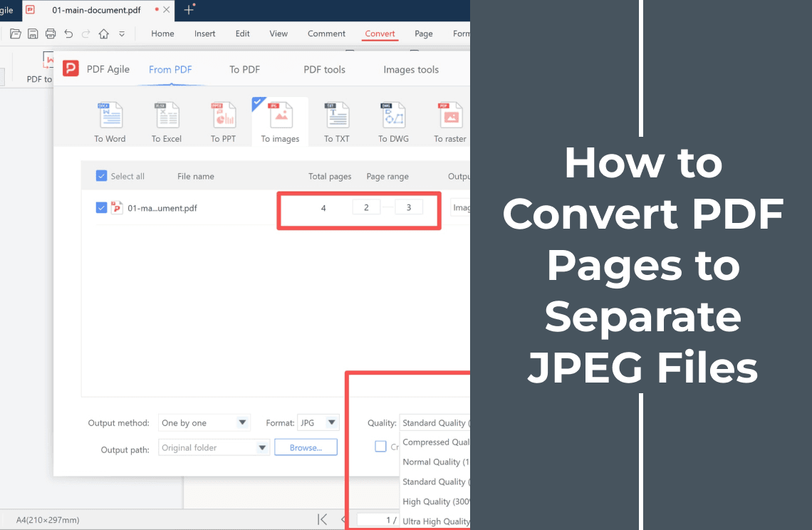Click the PDF Agile logo icon
The width and height of the screenshot is (812, 530).
point(71,68)
